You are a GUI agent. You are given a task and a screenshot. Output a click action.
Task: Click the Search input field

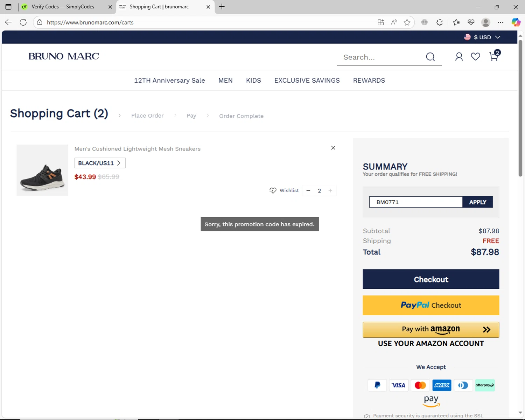[x=381, y=57]
